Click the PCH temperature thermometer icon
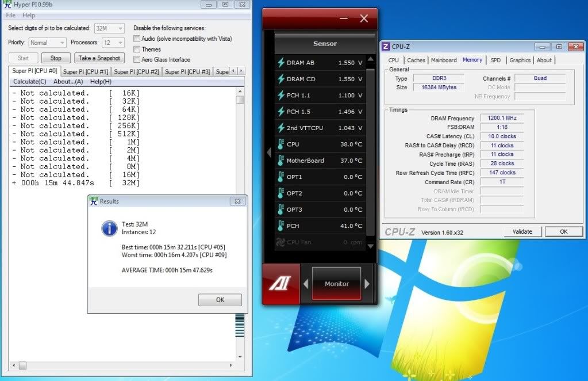This screenshot has height=381, width=588. pos(280,226)
